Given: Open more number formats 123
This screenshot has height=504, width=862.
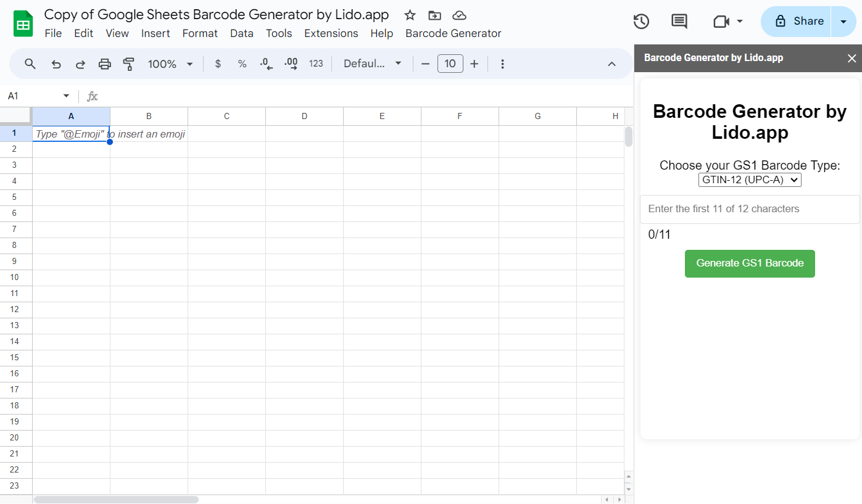Looking at the screenshot, I should tap(316, 64).
